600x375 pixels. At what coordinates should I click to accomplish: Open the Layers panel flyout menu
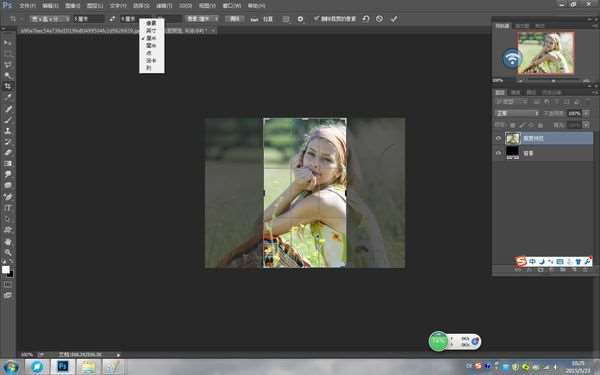tap(595, 92)
